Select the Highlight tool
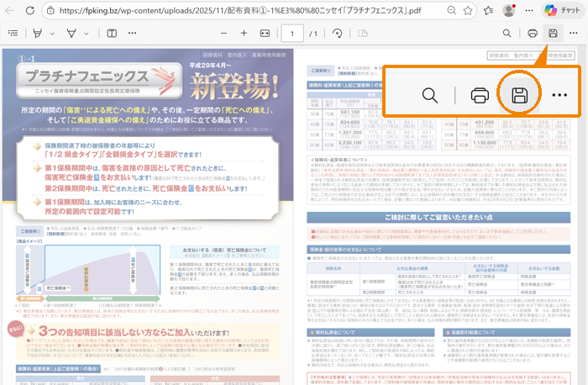 pyautogui.click(x=37, y=34)
